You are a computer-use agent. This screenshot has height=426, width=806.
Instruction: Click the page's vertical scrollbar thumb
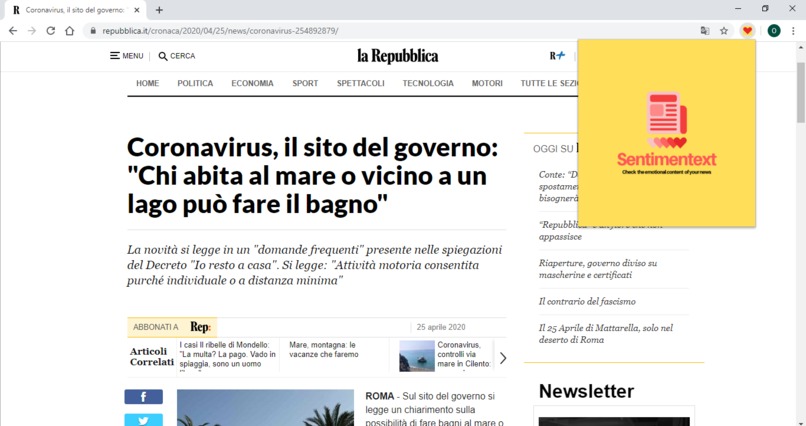801,92
